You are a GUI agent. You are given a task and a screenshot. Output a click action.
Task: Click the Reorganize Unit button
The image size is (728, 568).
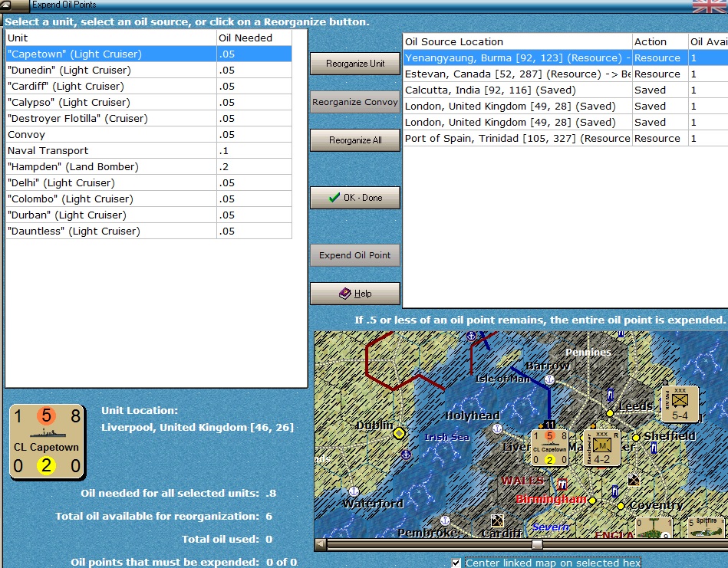pyautogui.click(x=354, y=64)
